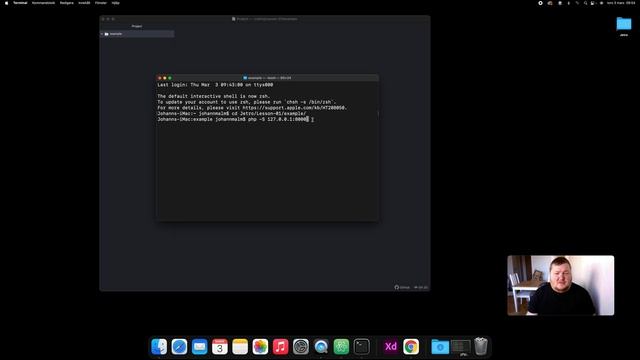Launch Music from the Dock

(x=280, y=347)
